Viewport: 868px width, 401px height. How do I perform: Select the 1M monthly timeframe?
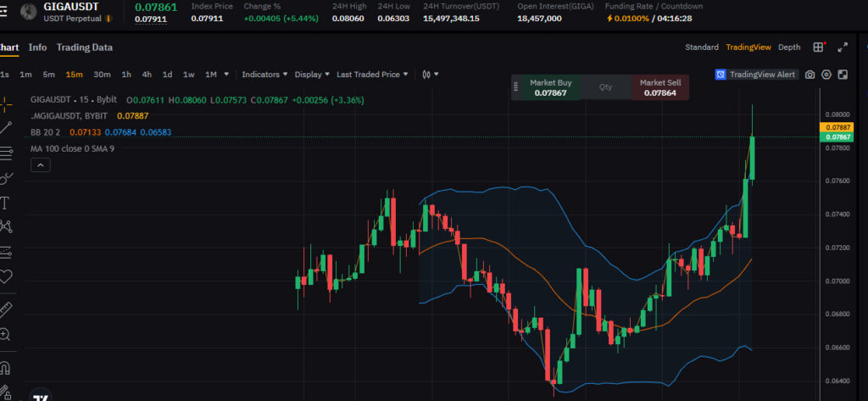pyautogui.click(x=211, y=75)
